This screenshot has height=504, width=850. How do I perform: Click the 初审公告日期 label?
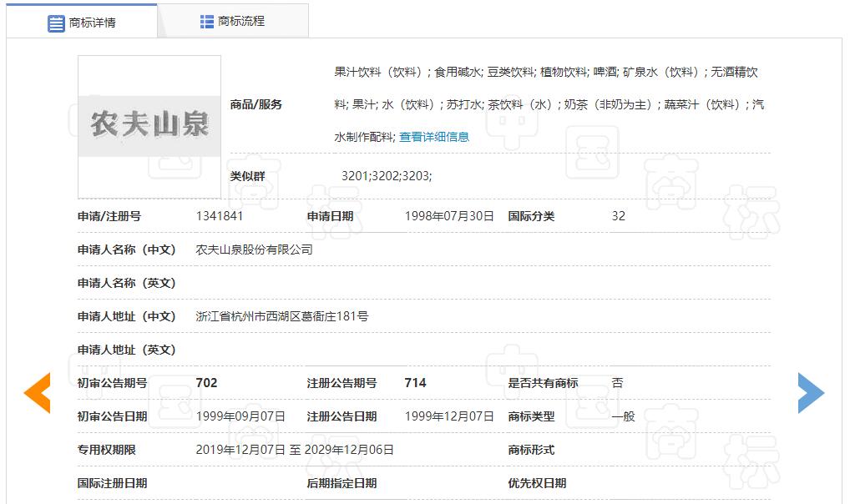[112, 416]
